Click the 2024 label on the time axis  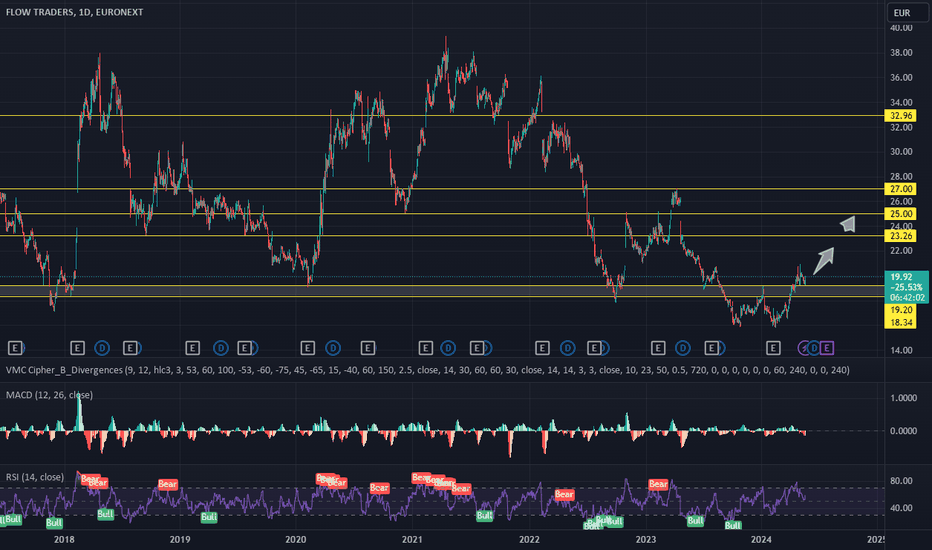click(761, 539)
